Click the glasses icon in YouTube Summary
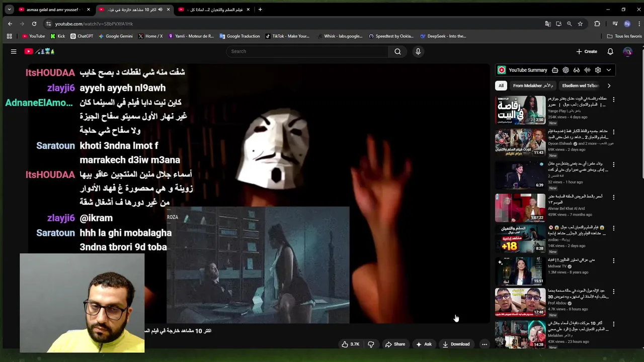The height and width of the screenshot is (362, 644). pos(577,70)
